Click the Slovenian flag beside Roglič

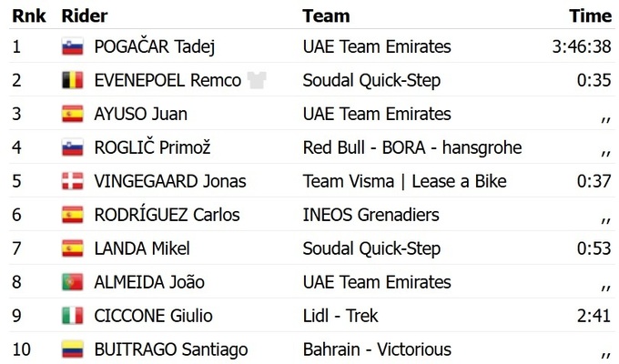tap(72, 148)
